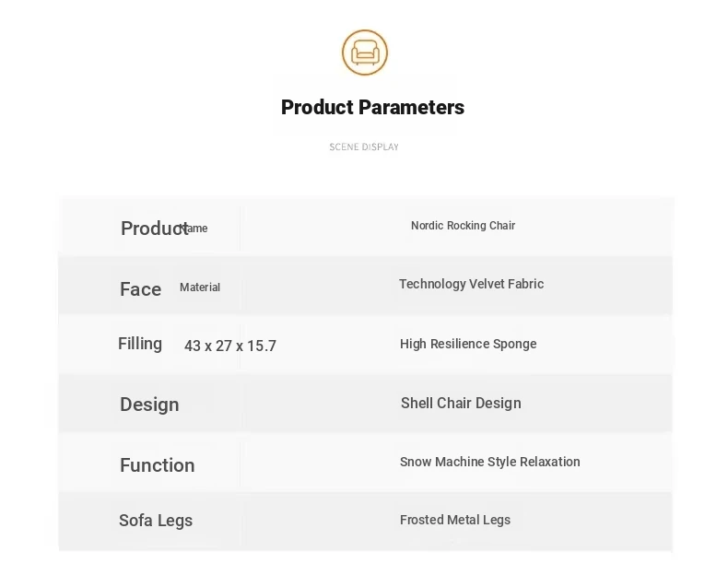728x575 pixels.
Task: Click the Function row label
Action: tap(158, 465)
